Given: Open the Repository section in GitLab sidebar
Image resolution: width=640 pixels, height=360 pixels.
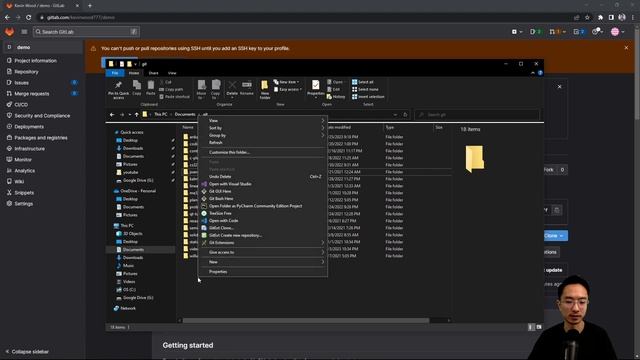Looking at the screenshot, I should pos(26,72).
